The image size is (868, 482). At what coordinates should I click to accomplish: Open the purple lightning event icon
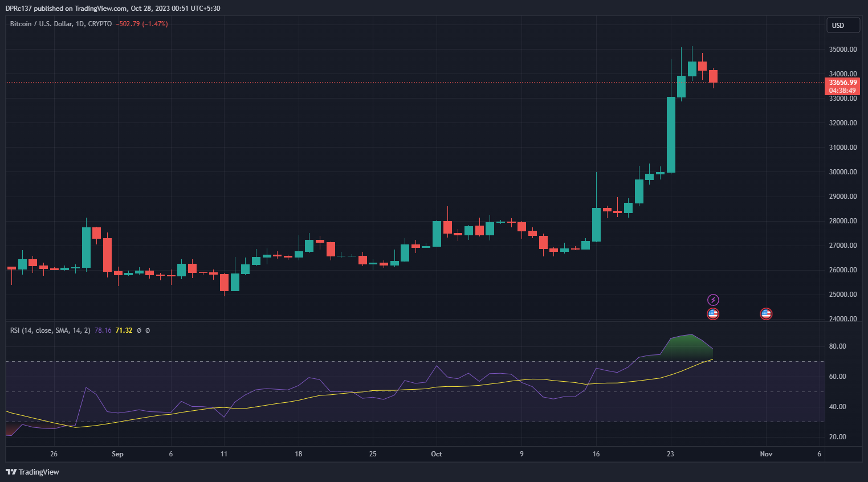[713, 300]
